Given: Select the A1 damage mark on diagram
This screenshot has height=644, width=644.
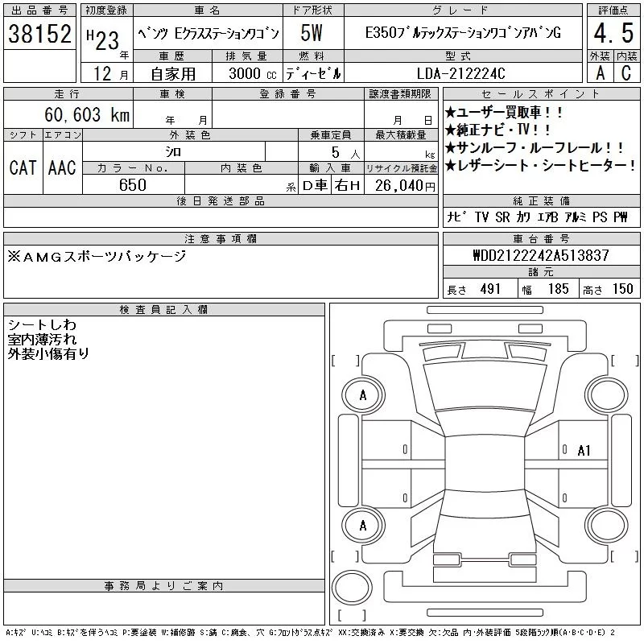Looking at the screenshot, I should point(584,451).
